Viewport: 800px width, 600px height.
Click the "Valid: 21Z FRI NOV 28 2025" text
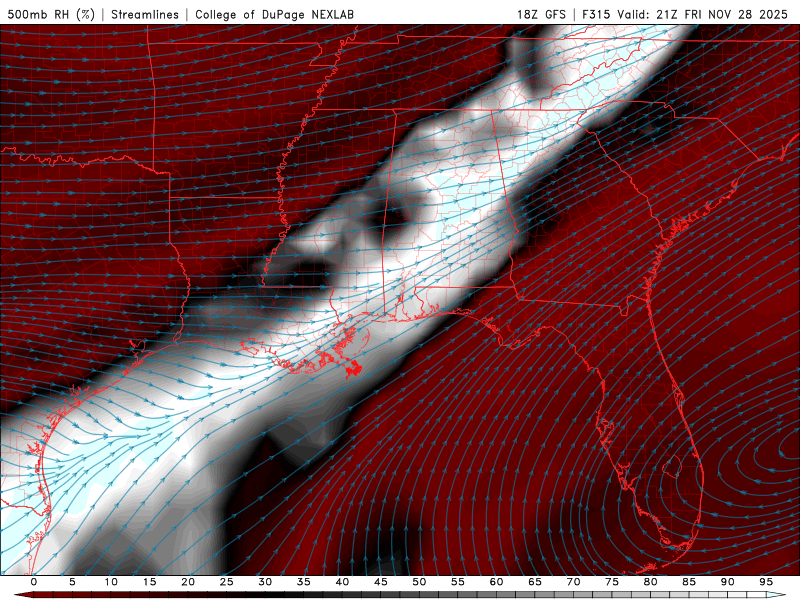tap(703, 14)
